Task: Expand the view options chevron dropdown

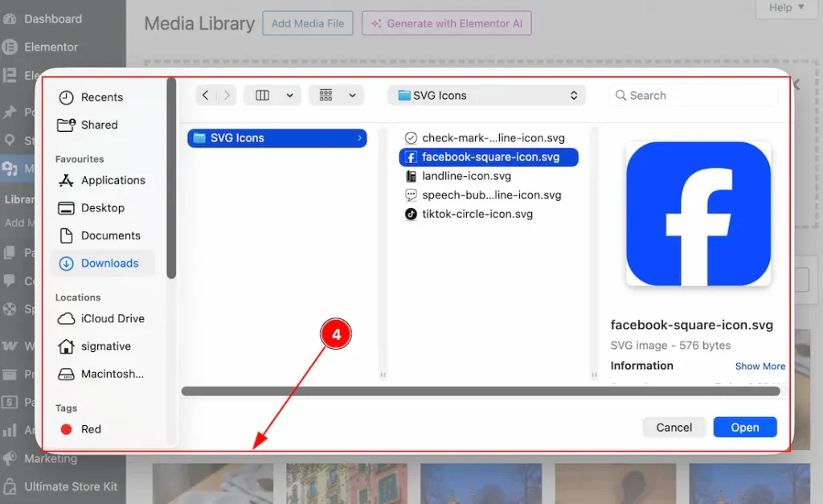Action: coord(289,96)
